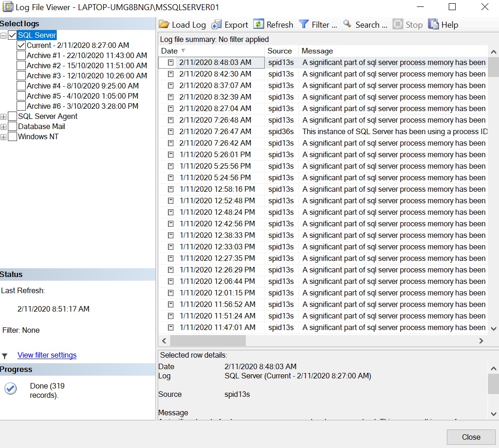Viewport: 499px width, 448px height.
Task: Click the Date column sort arrow
Action: 183,51
